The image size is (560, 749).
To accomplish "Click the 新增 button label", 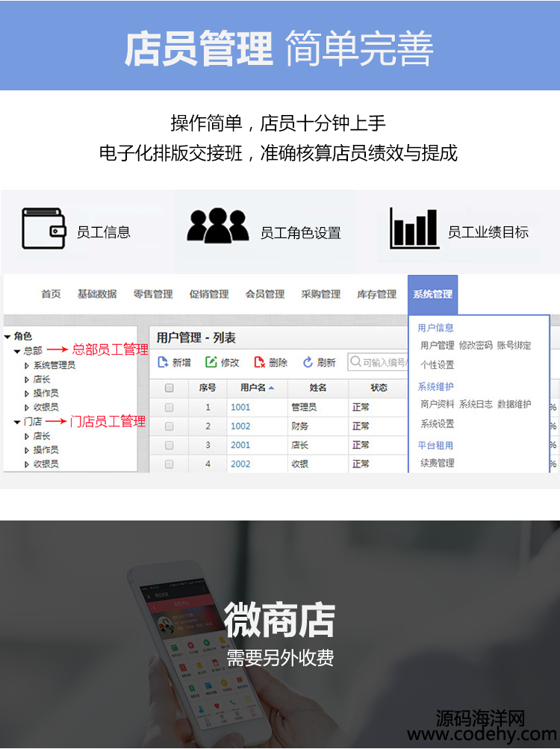I will click(181, 363).
